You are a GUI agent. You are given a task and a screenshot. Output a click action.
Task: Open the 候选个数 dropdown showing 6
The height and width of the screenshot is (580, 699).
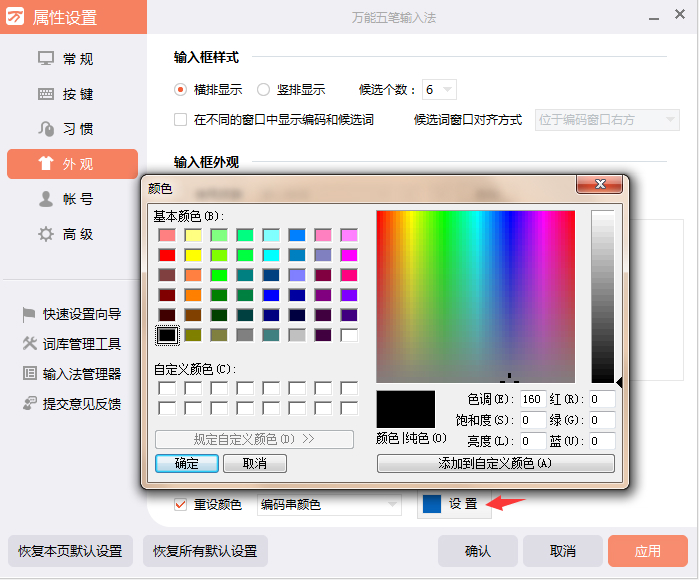pos(439,90)
